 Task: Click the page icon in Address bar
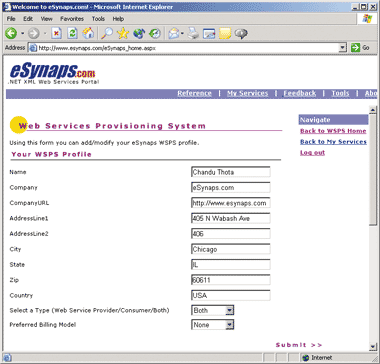[x=33, y=48]
